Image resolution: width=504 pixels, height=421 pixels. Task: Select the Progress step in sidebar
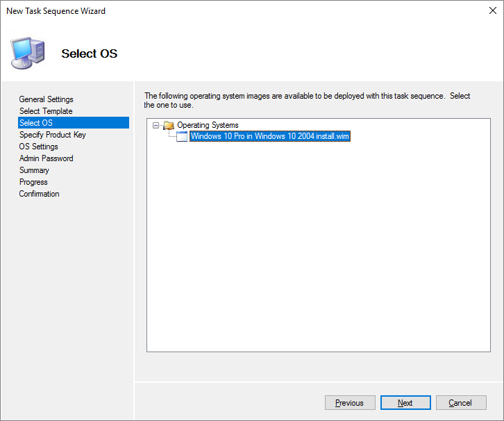click(33, 182)
